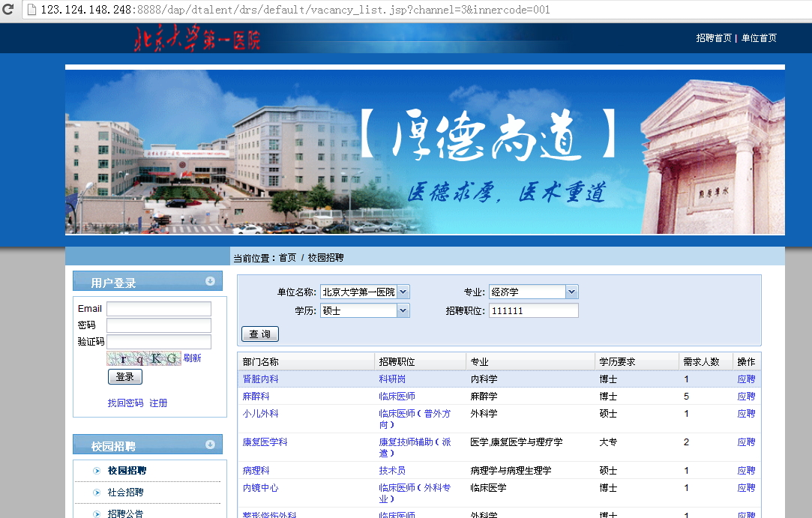Select 招聘公告 in sidebar menu
Screen dimensions: 812x518
click(125, 514)
